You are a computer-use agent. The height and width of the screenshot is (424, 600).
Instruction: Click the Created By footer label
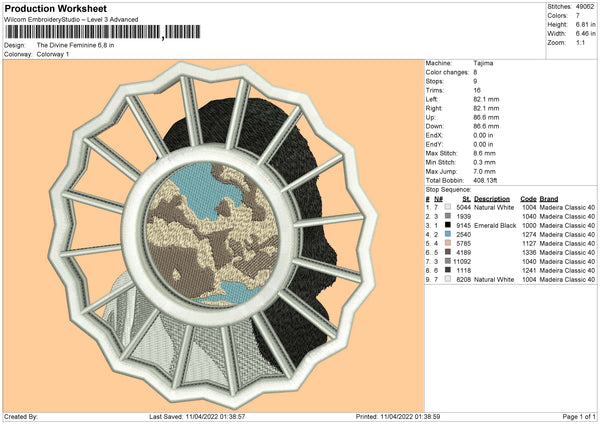pos(21,416)
